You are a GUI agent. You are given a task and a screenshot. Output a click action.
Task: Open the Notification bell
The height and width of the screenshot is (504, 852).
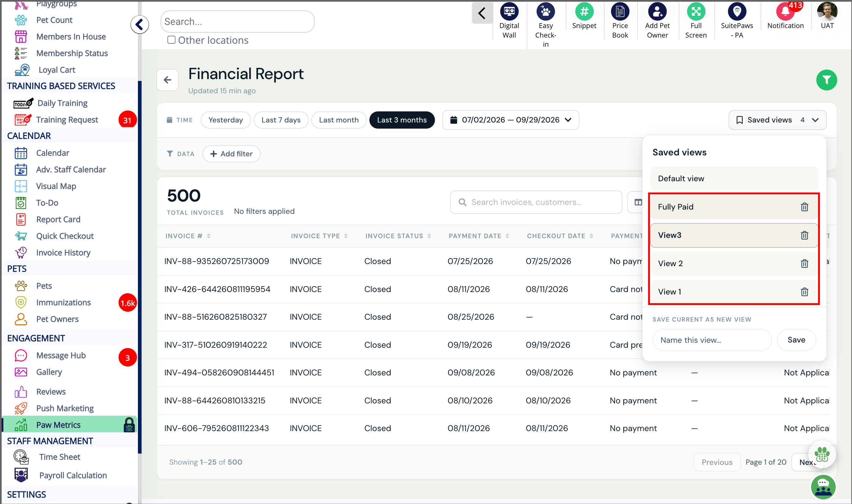[785, 12]
